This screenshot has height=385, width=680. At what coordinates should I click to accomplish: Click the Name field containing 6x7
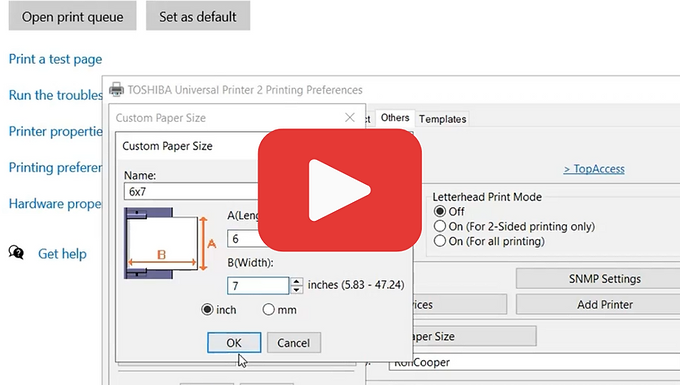pyautogui.click(x=191, y=191)
